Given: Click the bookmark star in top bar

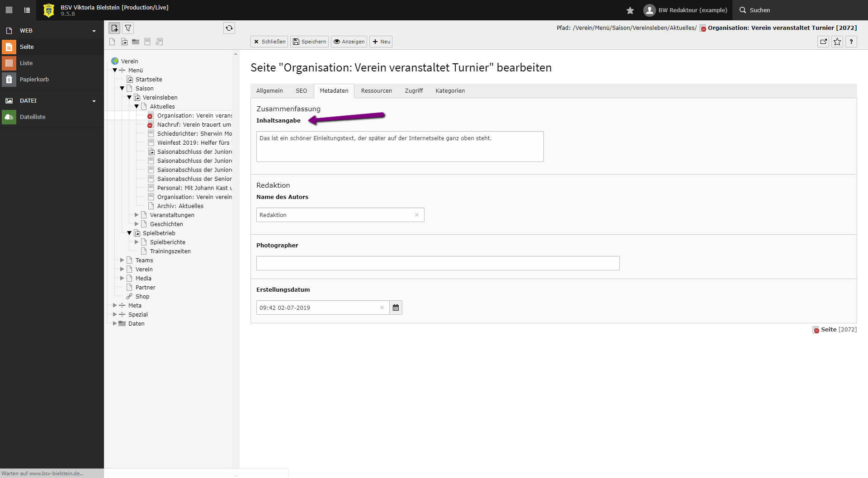Looking at the screenshot, I should pos(630,10).
